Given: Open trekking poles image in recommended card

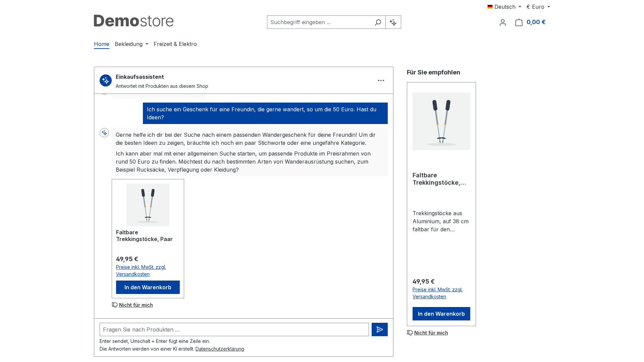Looking at the screenshot, I should pyautogui.click(x=441, y=121).
